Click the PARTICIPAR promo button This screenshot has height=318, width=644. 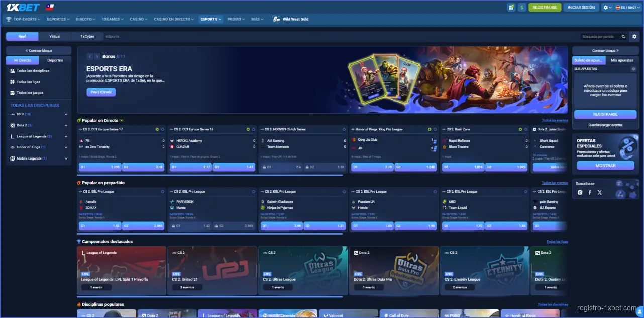coord(101,92)
